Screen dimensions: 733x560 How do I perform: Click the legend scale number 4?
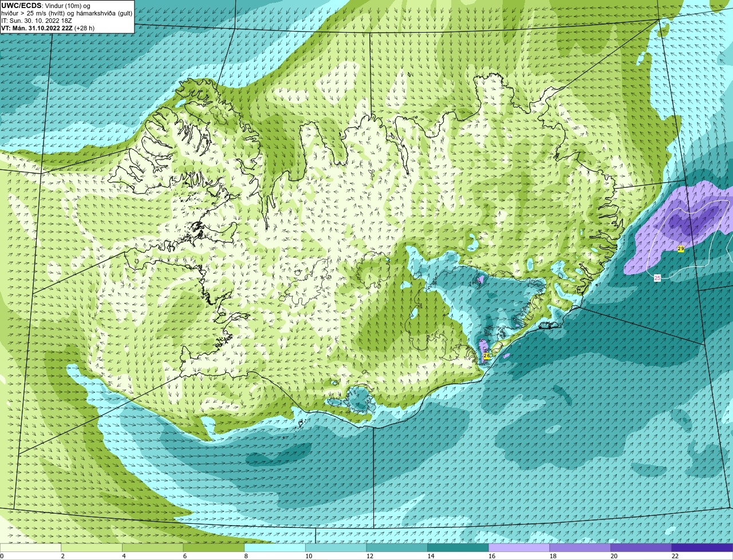click(x=124, y=556)
